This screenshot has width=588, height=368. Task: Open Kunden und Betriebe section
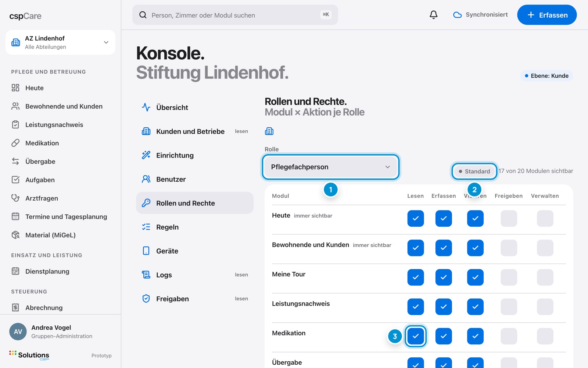coord(195,131)
